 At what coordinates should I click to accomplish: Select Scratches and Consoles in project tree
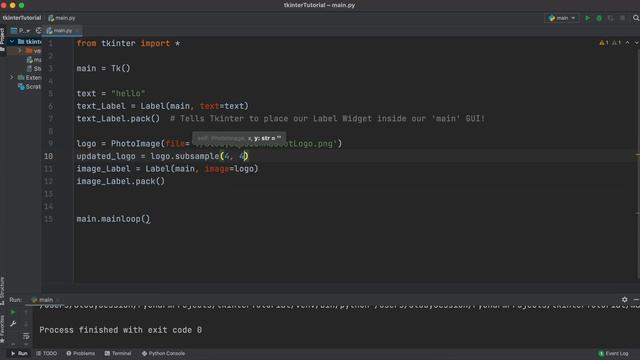point(30,87)
